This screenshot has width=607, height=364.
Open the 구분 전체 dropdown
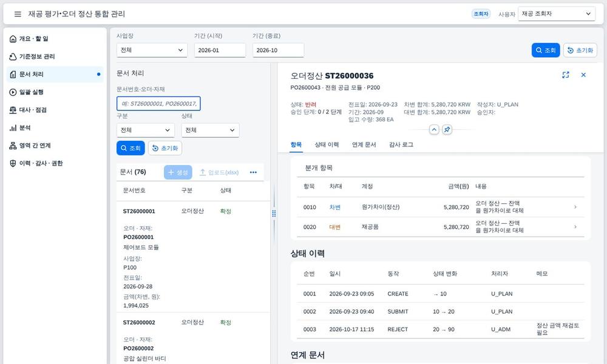pyautogui.click(x=145, y=130)
